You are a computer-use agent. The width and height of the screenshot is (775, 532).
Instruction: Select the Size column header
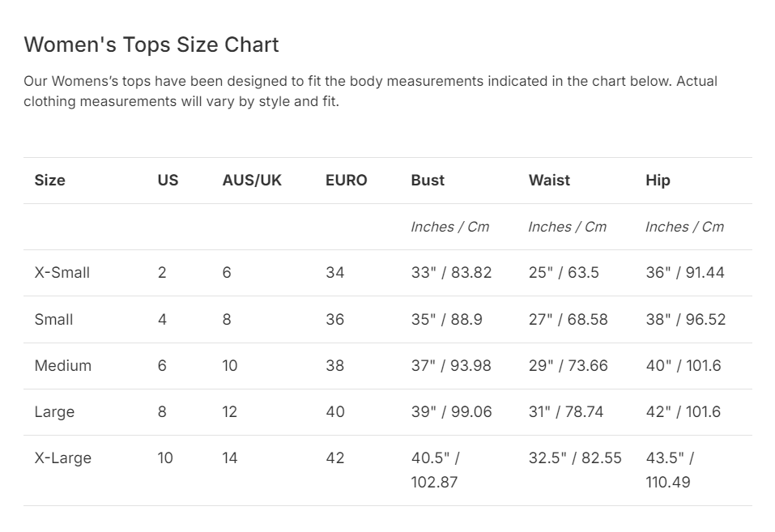(x=50, y=180)
